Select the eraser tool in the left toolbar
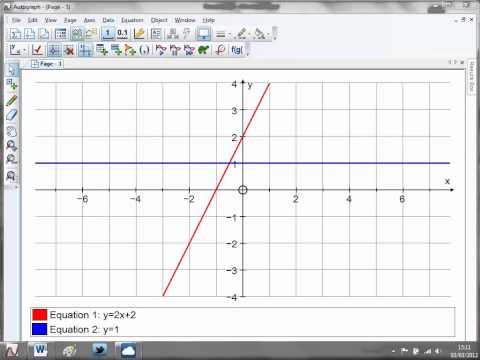 click(x=12, y=115)
